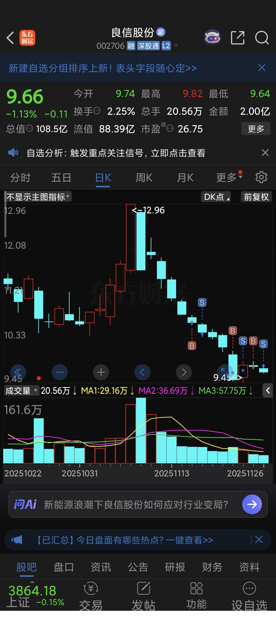The image size is (276, 644).
Task: Tap the 企 enterprise badge near stock name
Action: point(161,32)
